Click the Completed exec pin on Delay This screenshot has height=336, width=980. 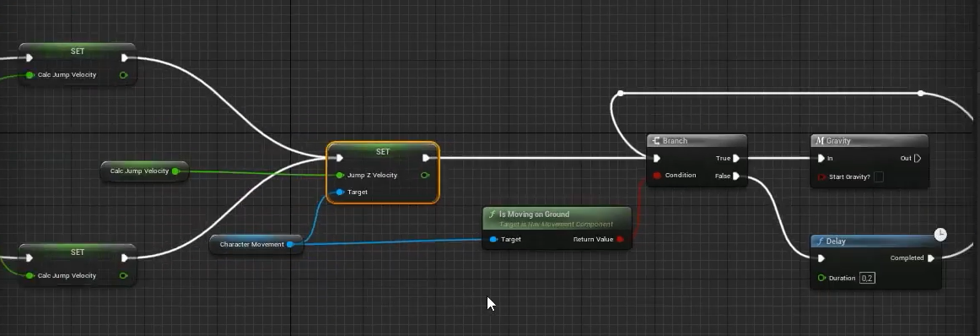[931, 257]
